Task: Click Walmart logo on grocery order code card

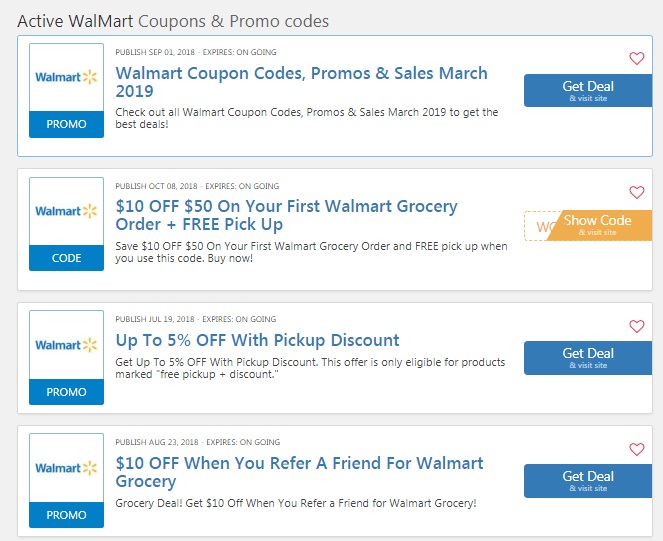Action: [66, 211]
